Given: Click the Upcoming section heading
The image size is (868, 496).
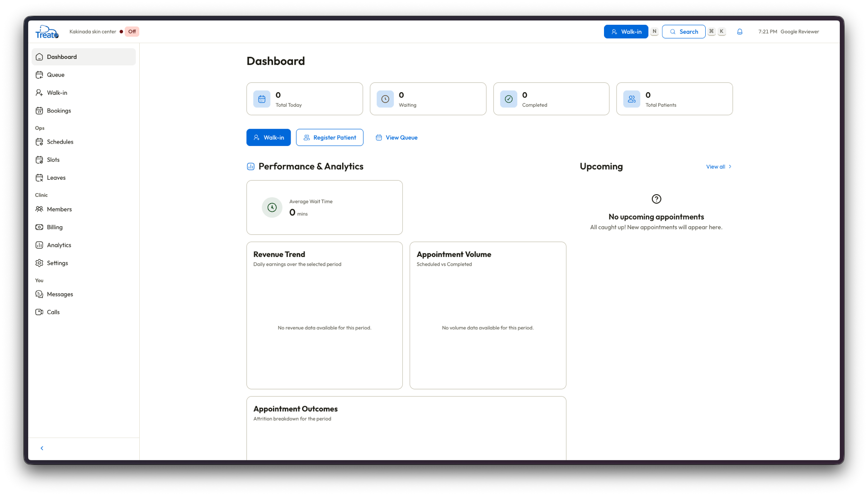Looking at the screenshot, I should 601,166.
